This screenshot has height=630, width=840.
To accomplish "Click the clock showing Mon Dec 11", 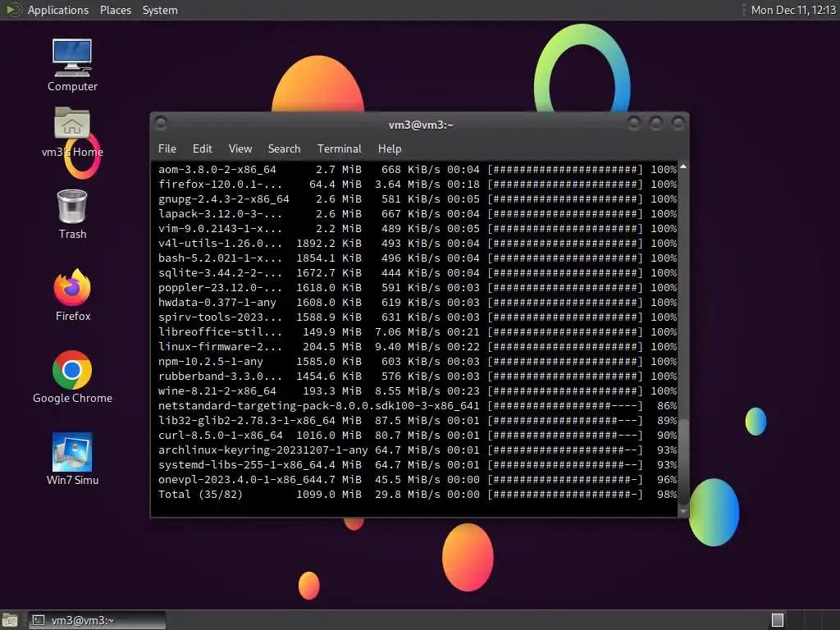I will point(793,10).
